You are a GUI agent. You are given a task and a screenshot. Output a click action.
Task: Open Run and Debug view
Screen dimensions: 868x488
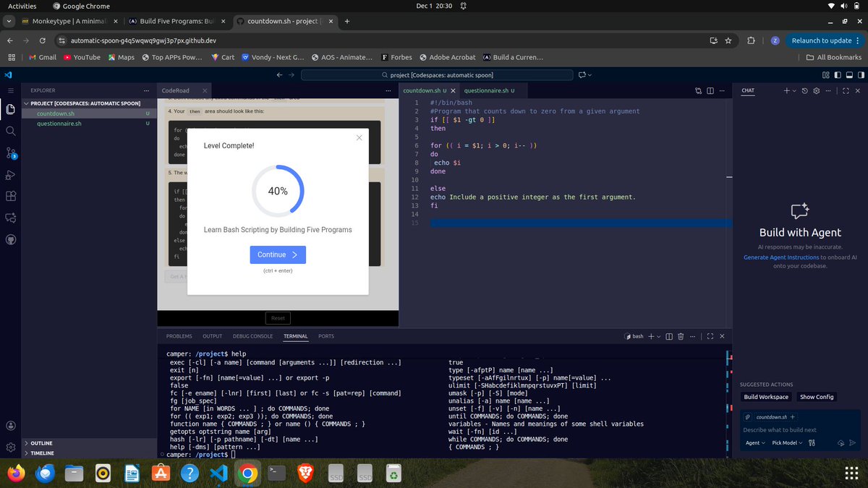(x=10, y=174)
